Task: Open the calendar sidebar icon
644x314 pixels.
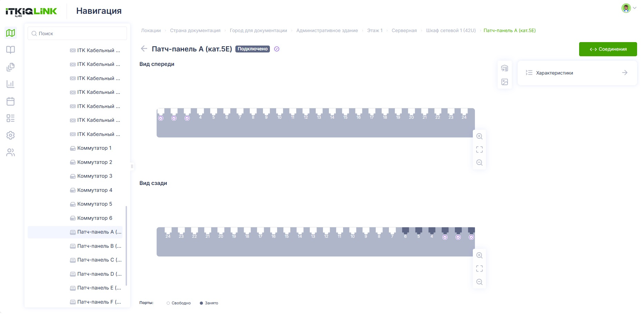Action: [11, 101]
